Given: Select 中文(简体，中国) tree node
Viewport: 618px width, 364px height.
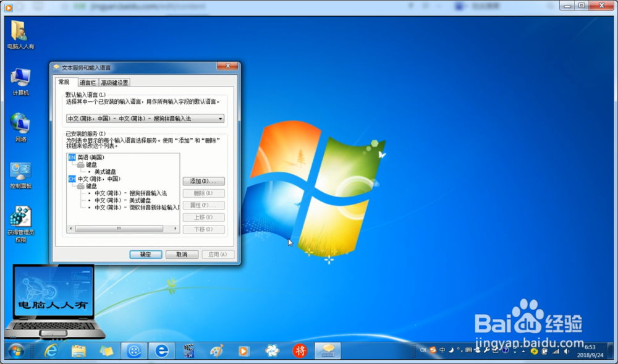Looking at the screenshot, I should tap(99, 179).
